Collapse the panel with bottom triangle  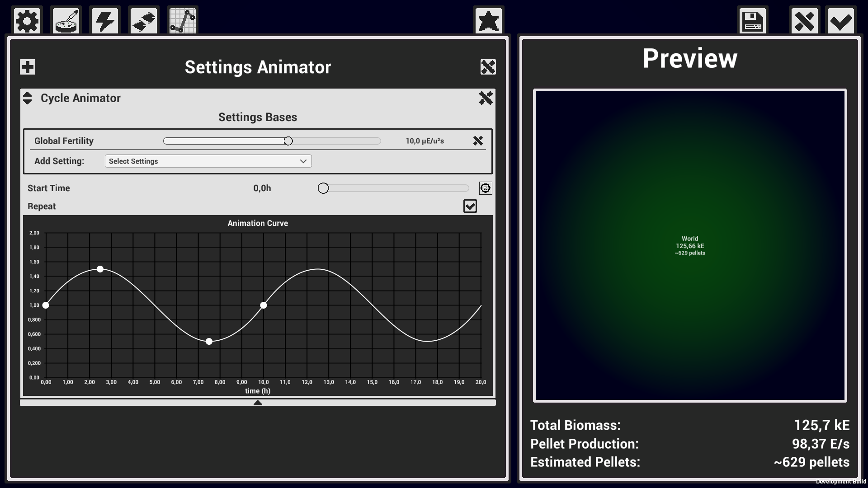tap(258, 403)
